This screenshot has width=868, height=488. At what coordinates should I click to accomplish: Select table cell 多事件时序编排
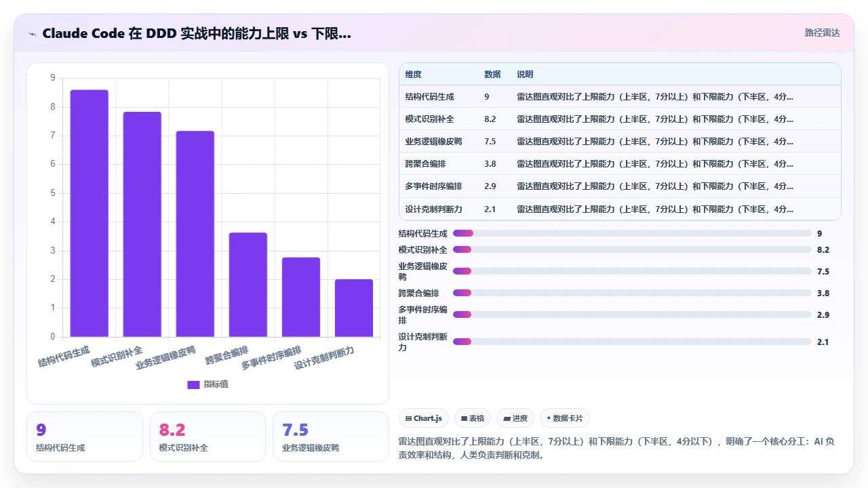pyautogui.click(x=434, y=186)
